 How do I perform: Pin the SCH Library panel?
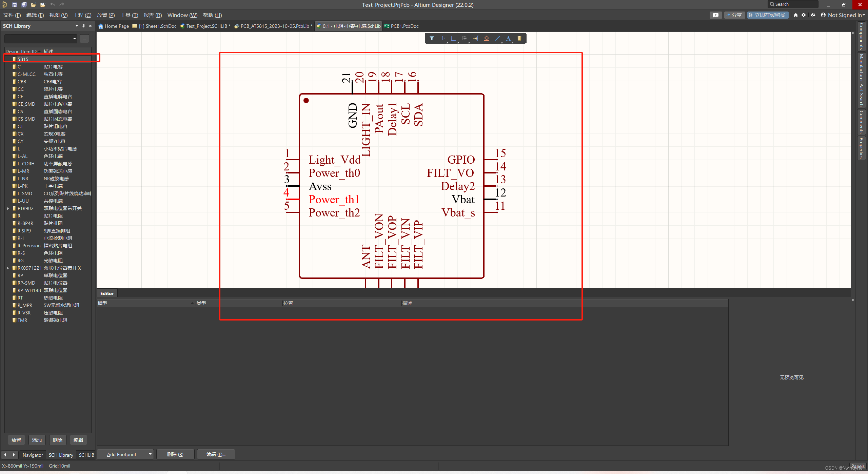click(83, 26)
